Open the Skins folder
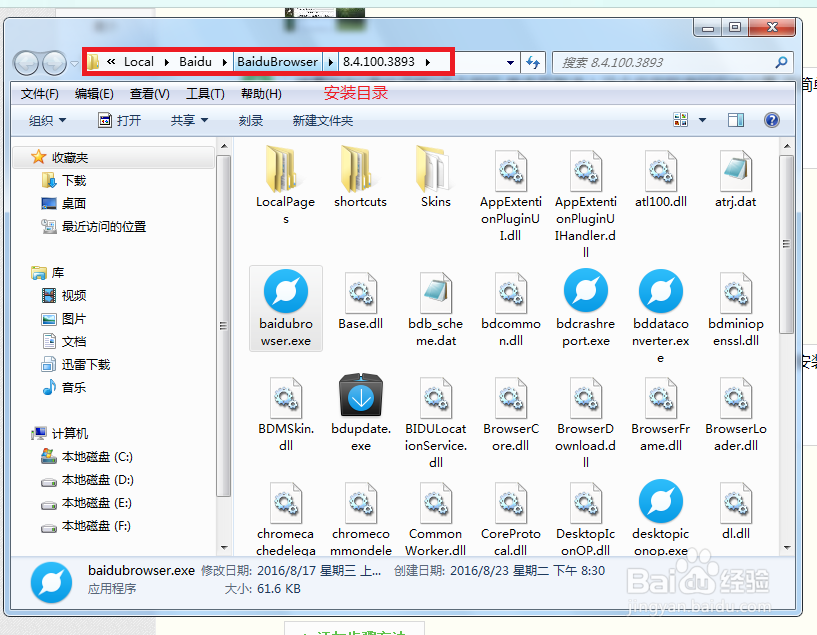817x635 pixels. (x=435, y=177)
